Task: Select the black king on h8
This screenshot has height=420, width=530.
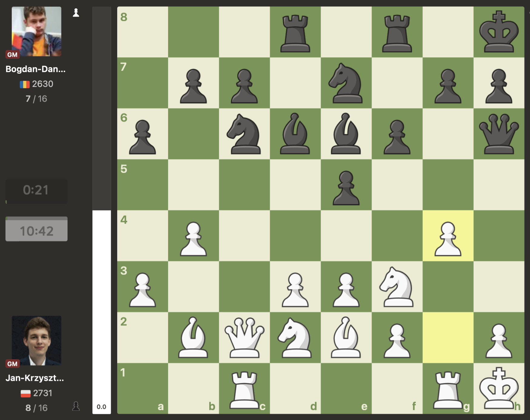Action: pos(499,32)
